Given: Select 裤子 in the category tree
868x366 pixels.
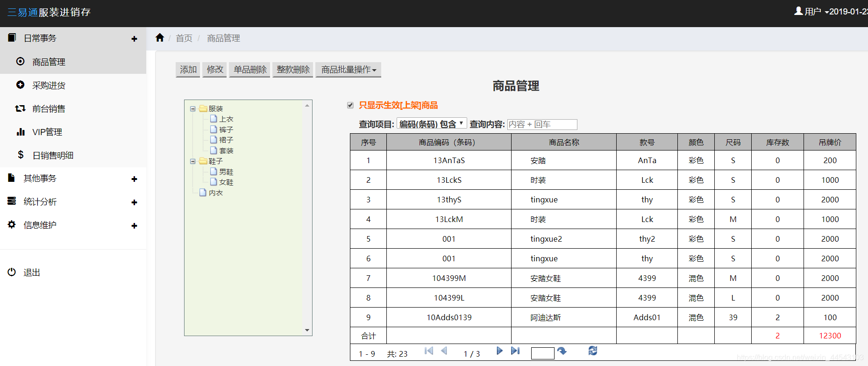Looking at the screenshot, I should click(x=226, y=129).
